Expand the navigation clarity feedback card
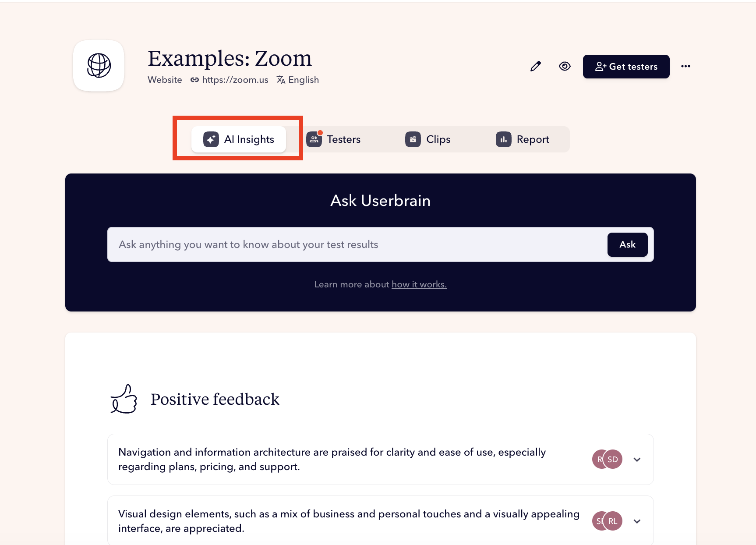This screenshot has width=756, height=545. [637, 459]
